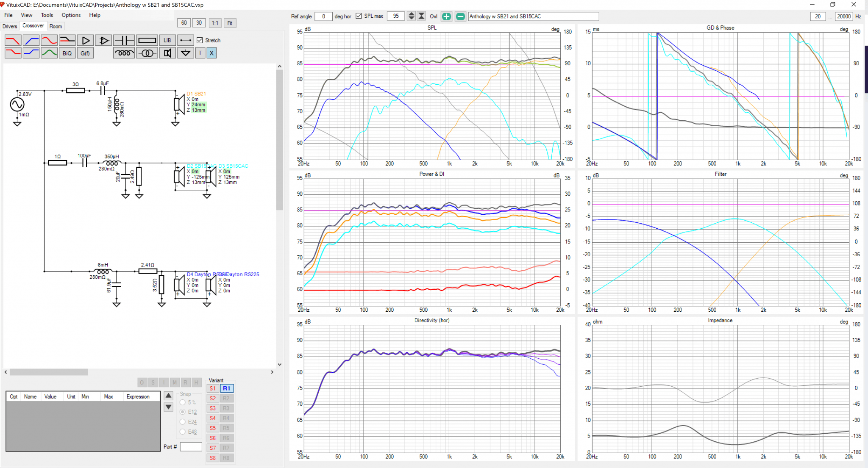The image size is (868, 468).
Task: Click the 20000 Hz maximum frequency field
Action: click(x=844, y=16)
